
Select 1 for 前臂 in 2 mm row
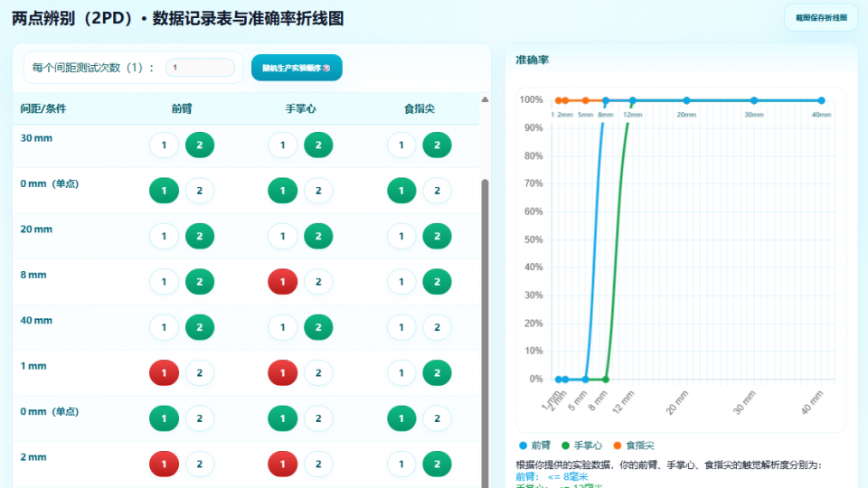[x=164, y=465]
